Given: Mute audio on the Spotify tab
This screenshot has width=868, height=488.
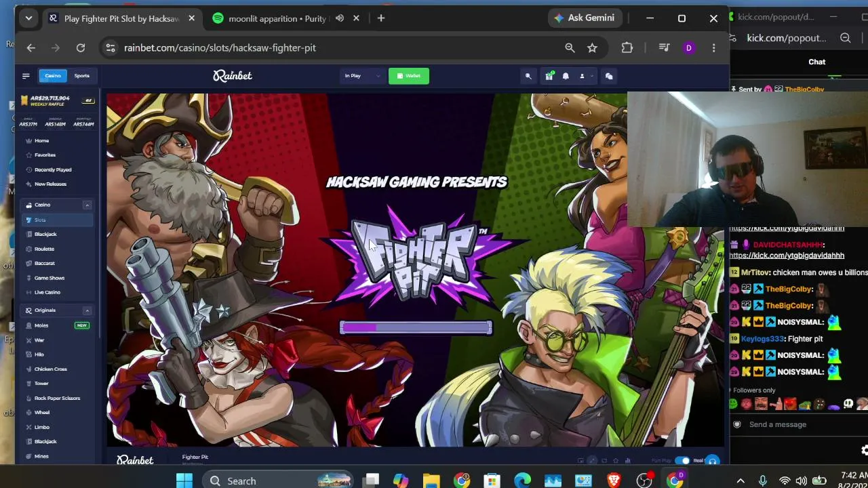Looking at the screenshot, I should click(339, 18).
